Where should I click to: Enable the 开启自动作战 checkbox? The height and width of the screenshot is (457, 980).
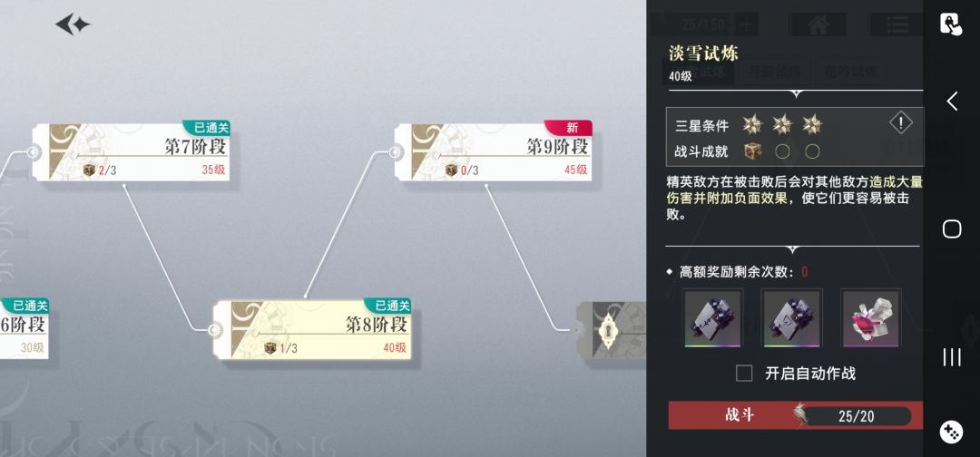[744, 374]
